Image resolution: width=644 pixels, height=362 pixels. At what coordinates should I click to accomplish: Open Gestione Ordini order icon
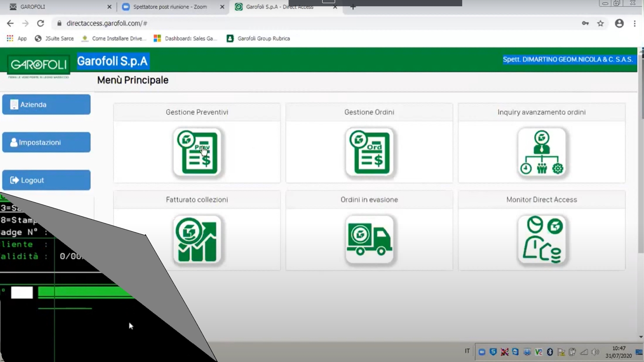coord(369,152)
